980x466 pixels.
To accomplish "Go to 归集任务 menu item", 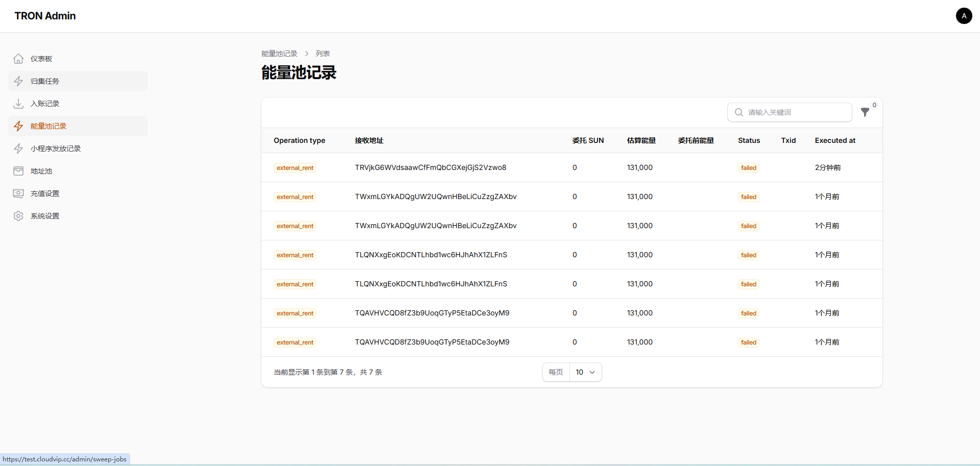I will pos(78,81).
